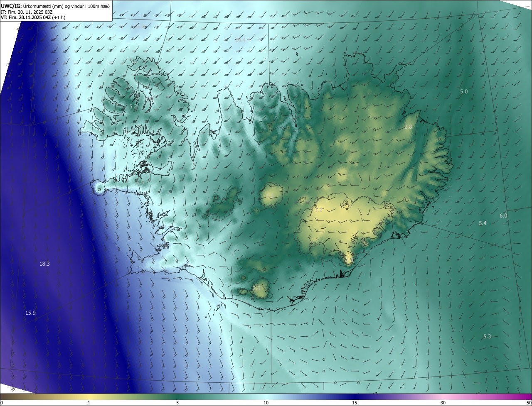The width and height of the screenshot is (532, 406).
Task: Click the 1 tick label on the color scale
Action: (x=89, y=403)
